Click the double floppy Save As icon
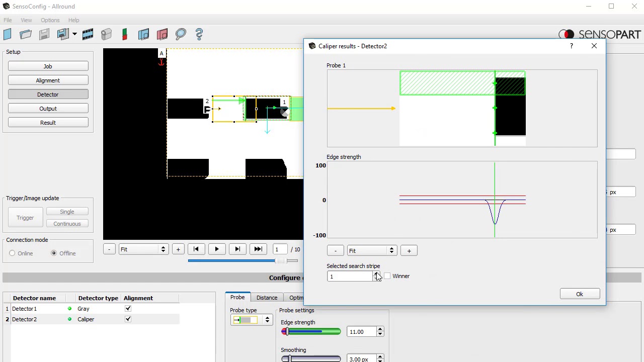The image size is (644, 362). (63, 34)
